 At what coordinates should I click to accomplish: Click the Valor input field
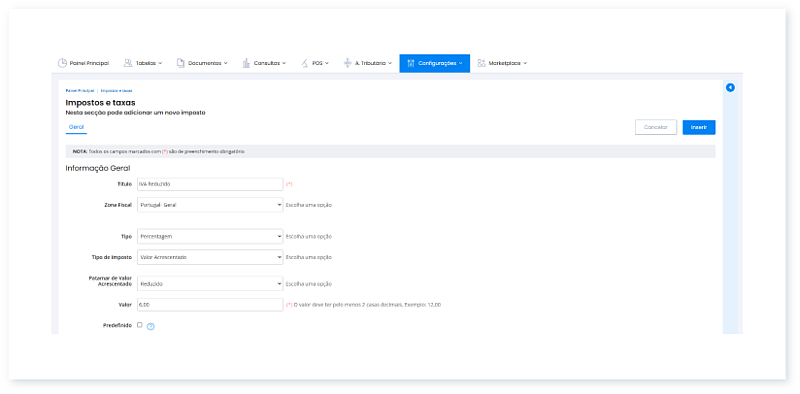coord(210,305)
